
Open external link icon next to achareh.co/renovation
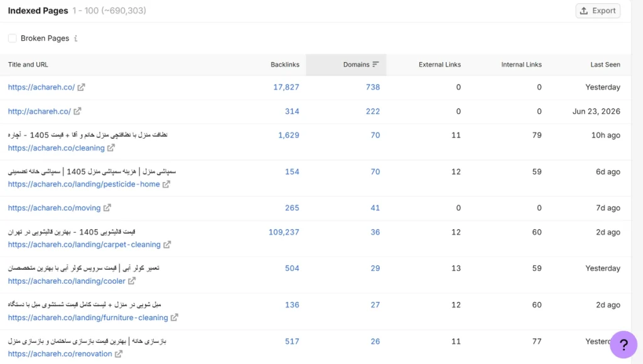coord(119,353)
